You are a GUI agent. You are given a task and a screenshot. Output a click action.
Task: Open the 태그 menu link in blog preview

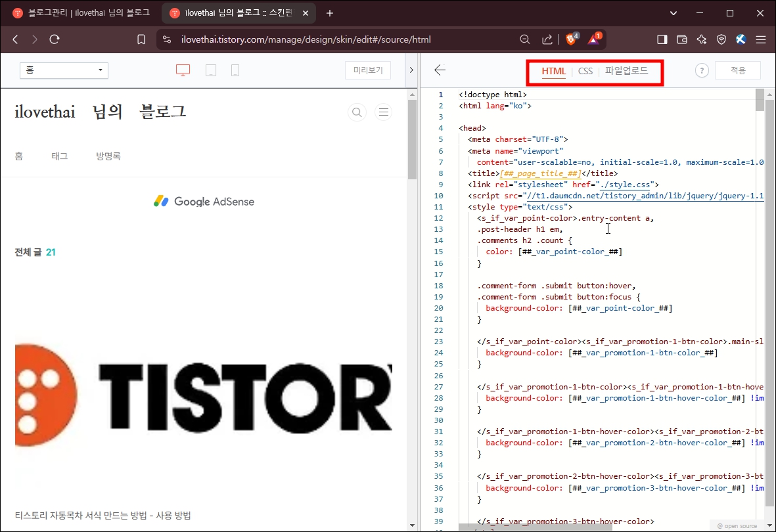click(59, 156)
